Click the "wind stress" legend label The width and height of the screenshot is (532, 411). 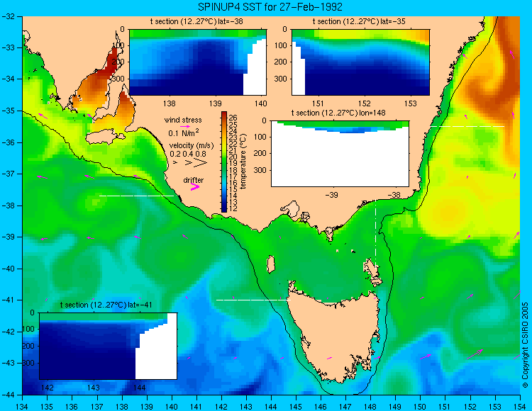tap(183, 120)
